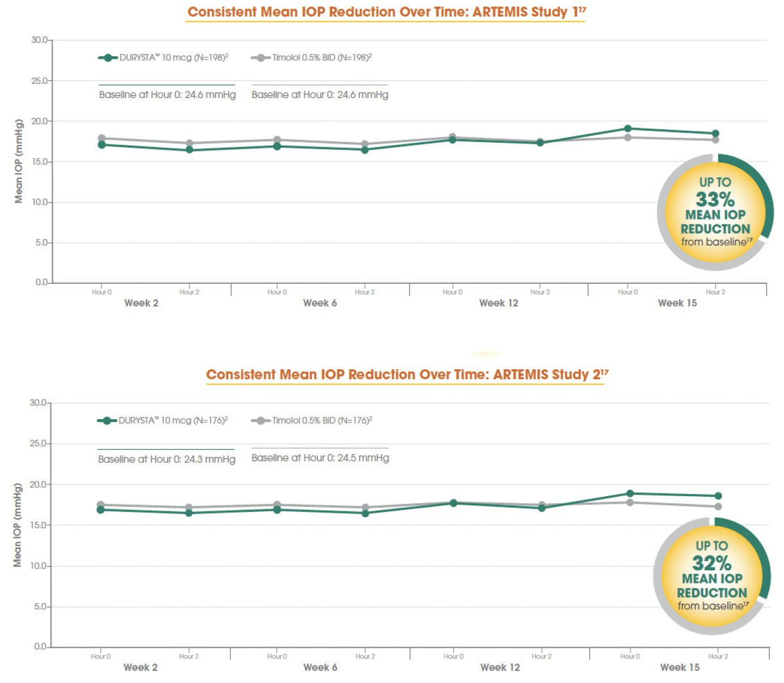Click the ARTEMIS Study 1 chart title

386,12
